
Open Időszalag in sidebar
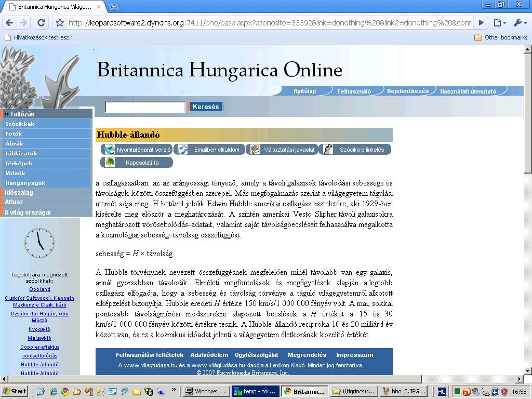46,192
